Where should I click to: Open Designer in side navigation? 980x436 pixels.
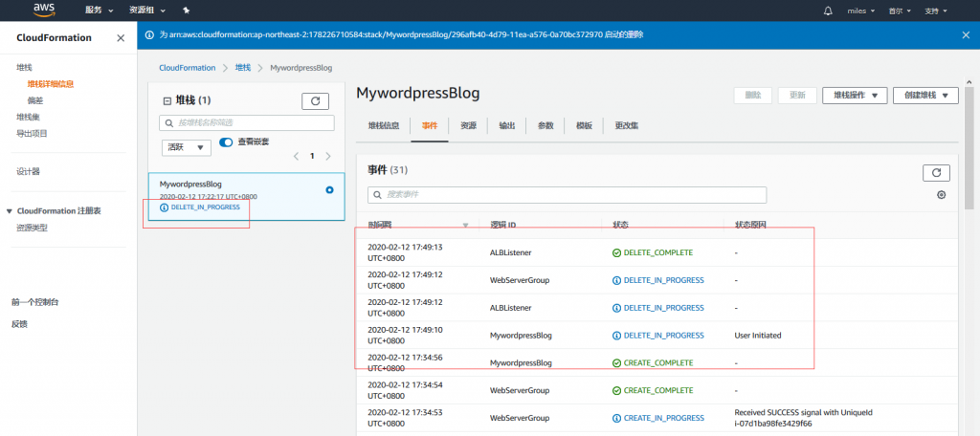28,172
